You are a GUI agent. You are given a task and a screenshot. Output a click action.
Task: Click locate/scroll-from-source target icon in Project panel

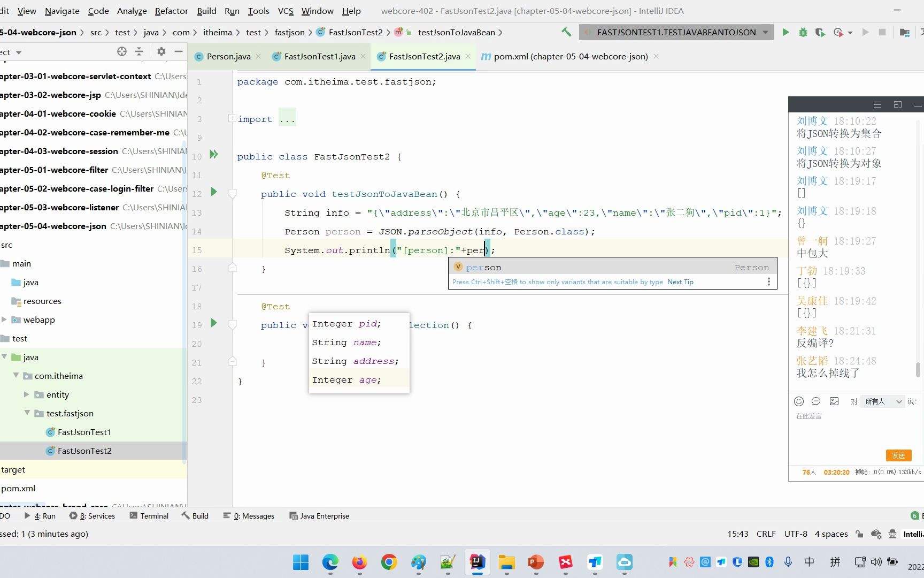point(122,51)
